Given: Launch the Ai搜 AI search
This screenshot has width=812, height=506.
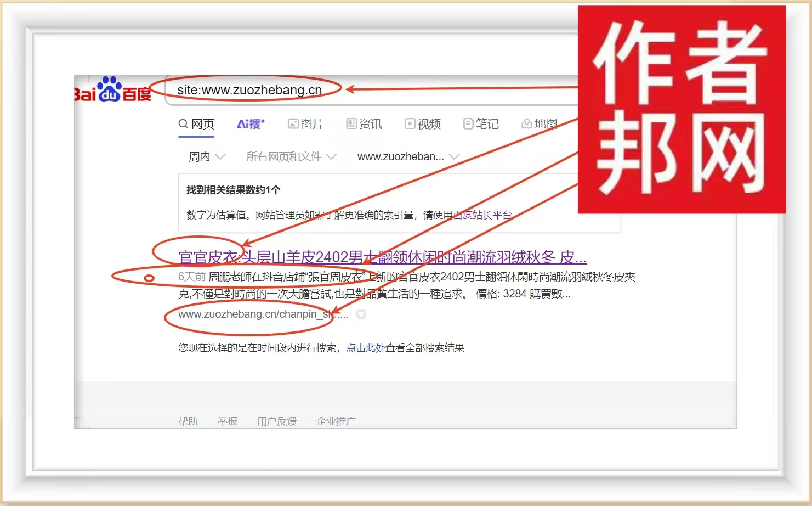Looking at the screenshot, I should point(251,124).
